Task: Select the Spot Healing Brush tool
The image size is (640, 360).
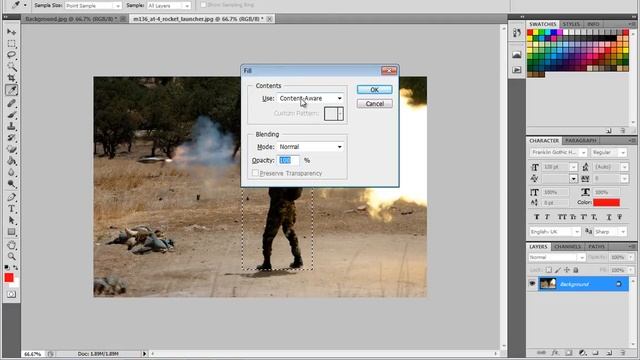Action: [11, 103]
